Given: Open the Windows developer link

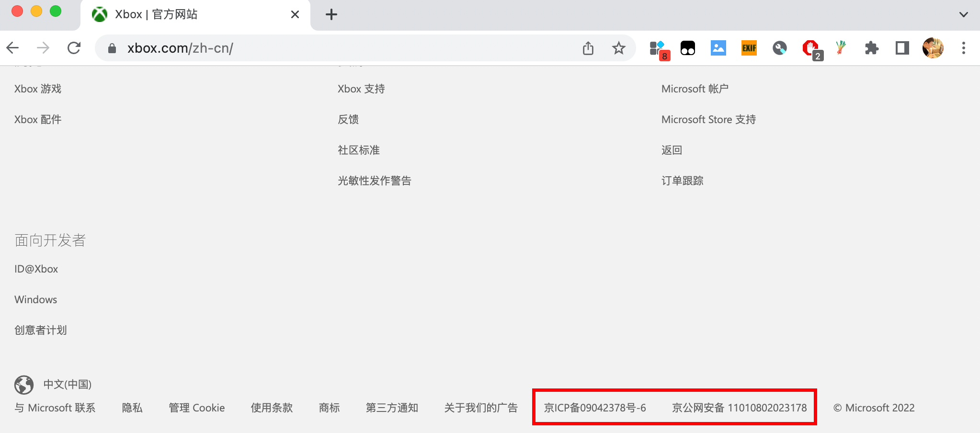Looking at the screenshot, I should [x=35, y=300].
